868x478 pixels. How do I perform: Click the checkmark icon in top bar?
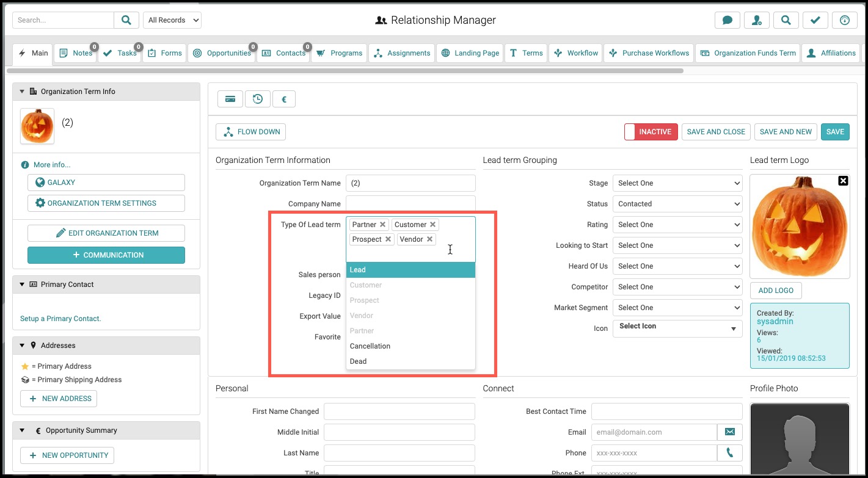pyautogui.click(x=815, y=20)
